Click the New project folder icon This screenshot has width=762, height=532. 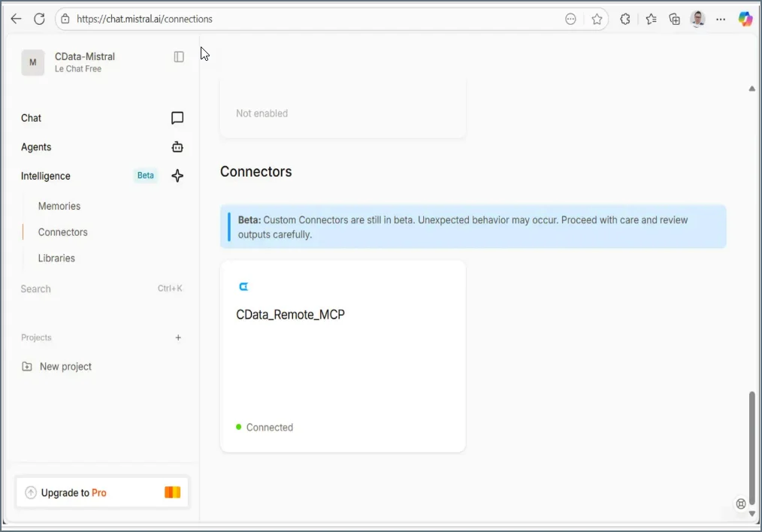click(x=27, y=367)
